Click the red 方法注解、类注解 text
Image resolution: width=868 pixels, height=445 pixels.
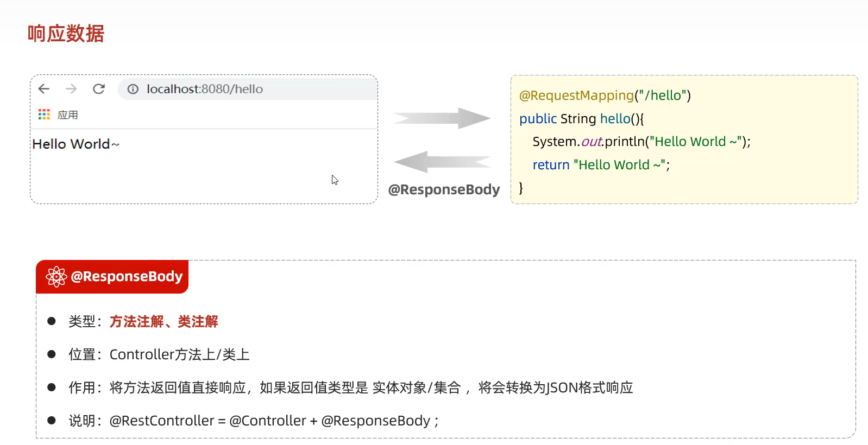coord(163,322)
